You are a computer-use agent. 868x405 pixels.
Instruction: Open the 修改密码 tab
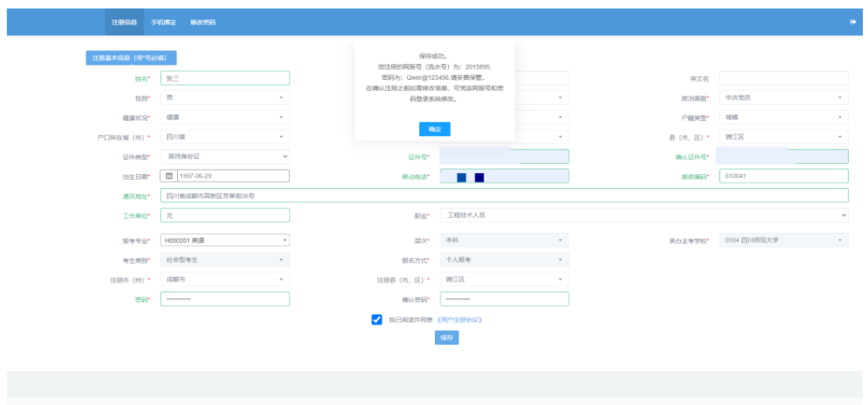pyautogui.click(x=202, y=22)
